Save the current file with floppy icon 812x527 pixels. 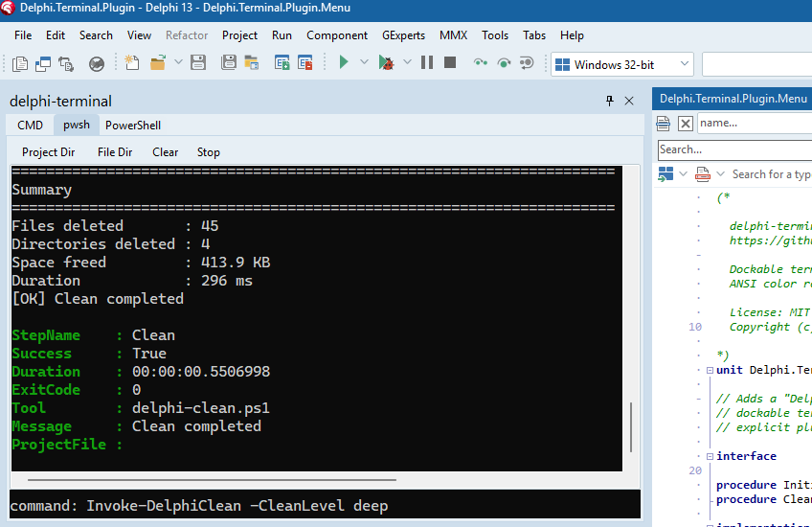pos(198,62)
